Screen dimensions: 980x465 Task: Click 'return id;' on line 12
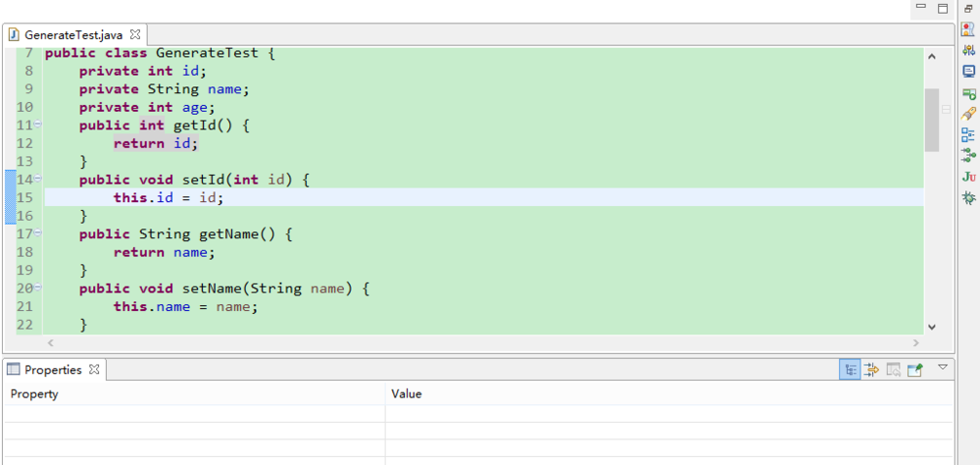(156, 143)
